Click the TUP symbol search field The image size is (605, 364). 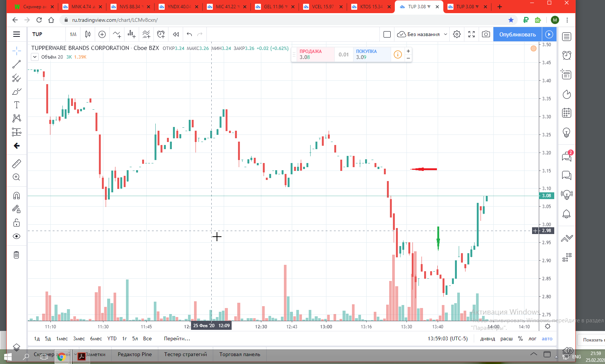tap(47, 34)
